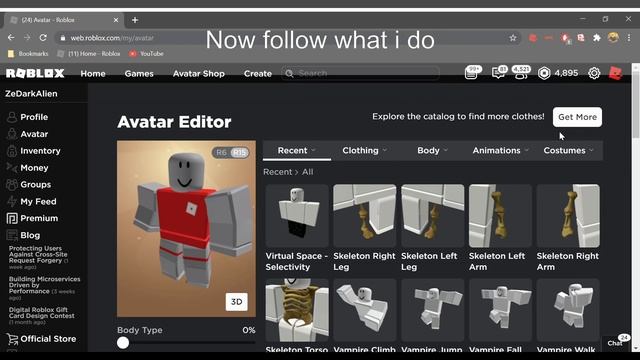Open the messages icon with badge

tap(499, 73)
